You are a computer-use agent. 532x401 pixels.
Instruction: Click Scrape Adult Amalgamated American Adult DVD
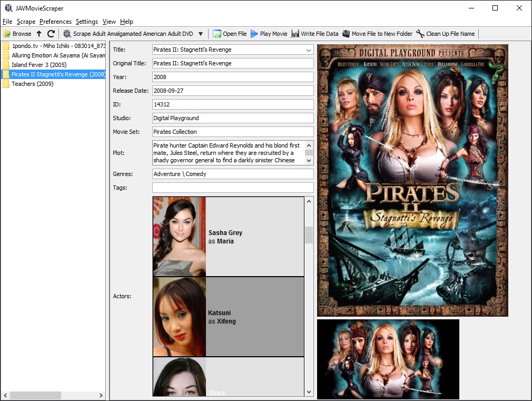(133, 34)
